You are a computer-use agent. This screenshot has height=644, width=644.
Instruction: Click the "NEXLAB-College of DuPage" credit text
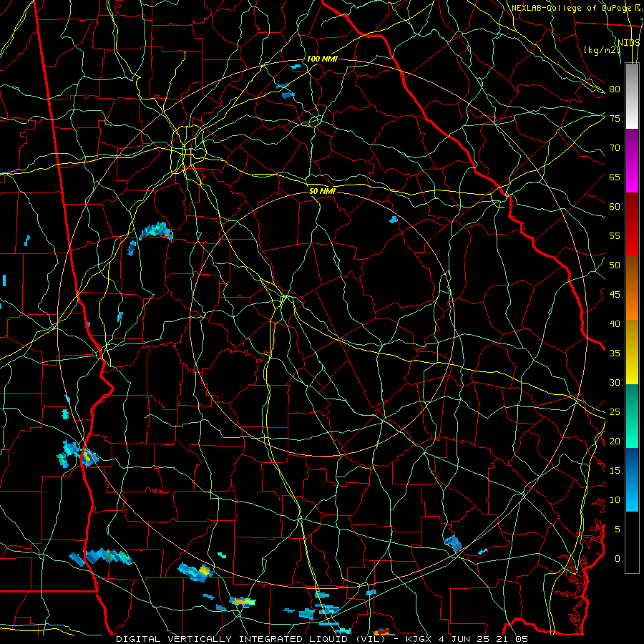[571, 8]
